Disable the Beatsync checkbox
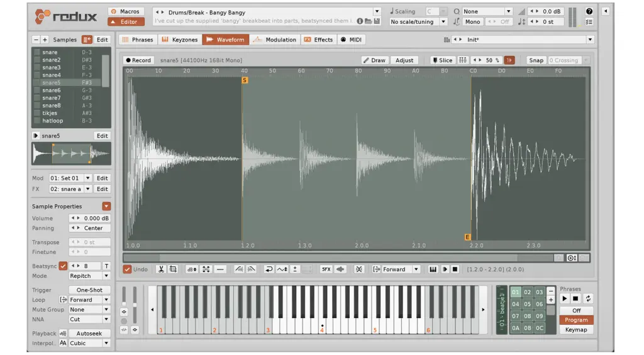The width and height of the screenshot is (644, 355). [63, 266]
